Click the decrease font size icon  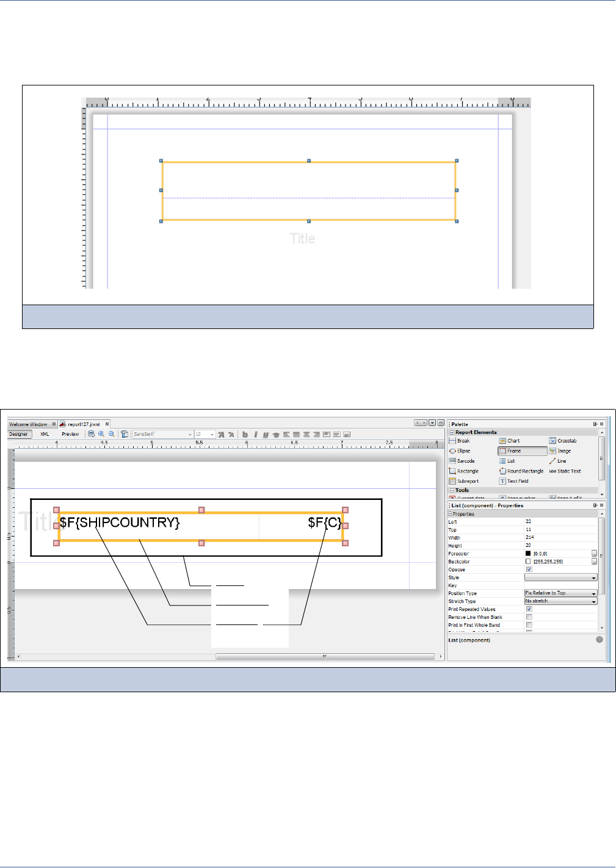231,435
